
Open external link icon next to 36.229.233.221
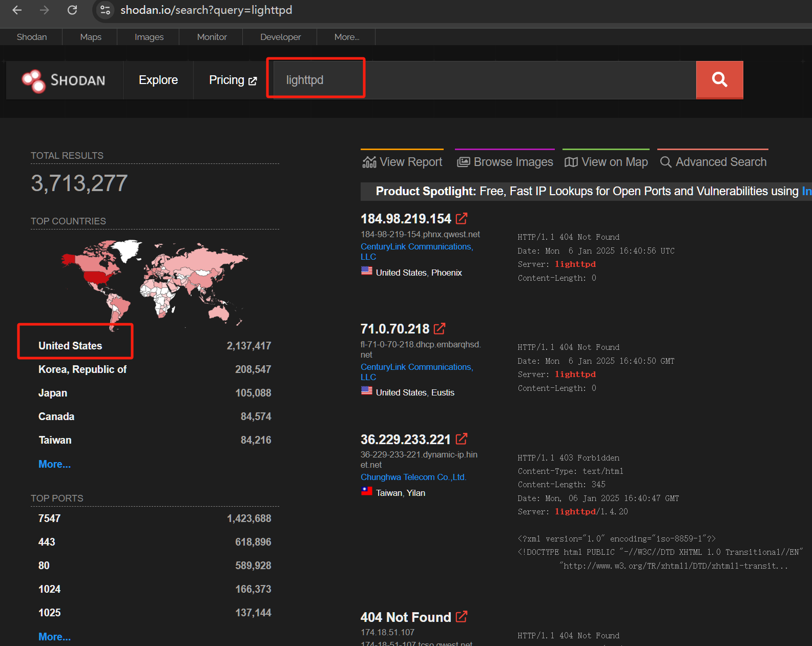462,439
